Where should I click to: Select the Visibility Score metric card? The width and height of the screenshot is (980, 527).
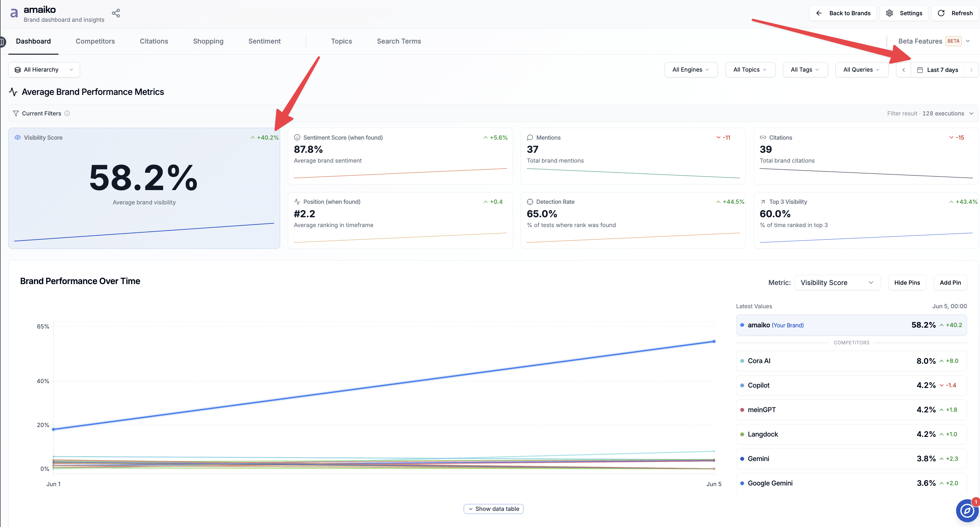[144, 188]
